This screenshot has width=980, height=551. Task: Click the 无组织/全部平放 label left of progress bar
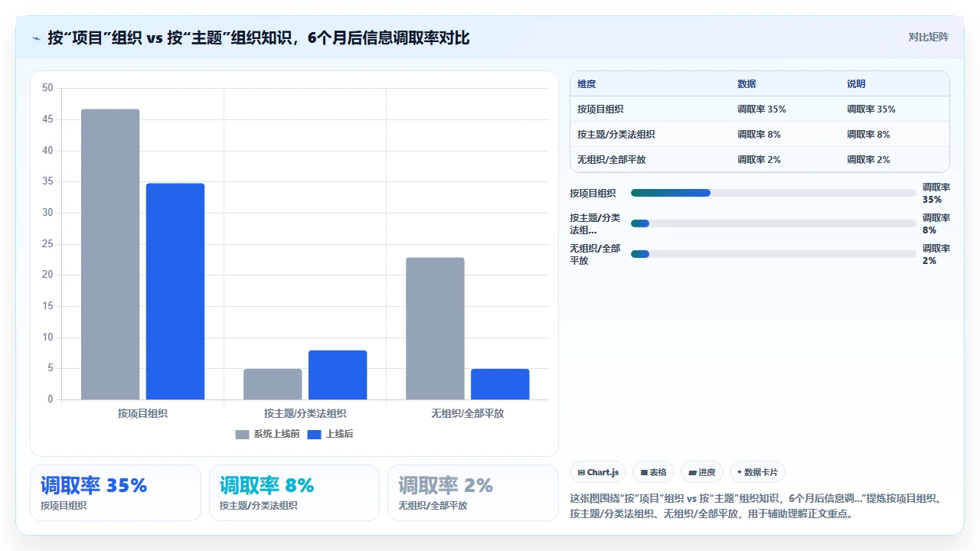595,254
